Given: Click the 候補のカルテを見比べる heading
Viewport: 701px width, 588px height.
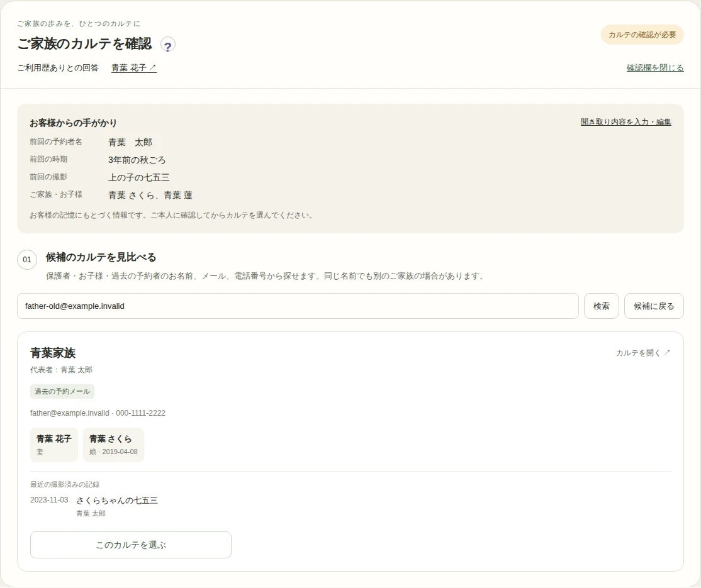Looking at the screenshot, I should (101, 257).
